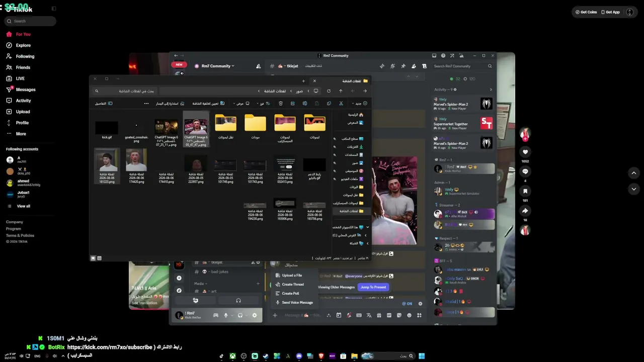Image resolution: width=644 pixels, height=362 pixels.
Task: Bookmark the TikTok video
Action: 525,191
